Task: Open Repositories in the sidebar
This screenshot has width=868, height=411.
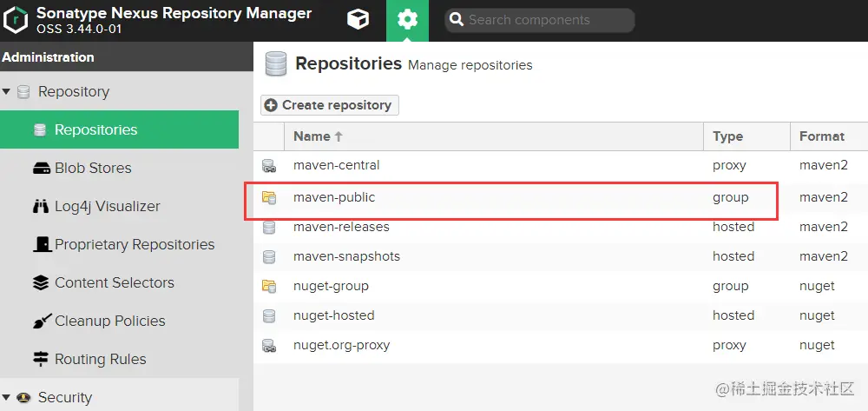Action: point(119,129)
